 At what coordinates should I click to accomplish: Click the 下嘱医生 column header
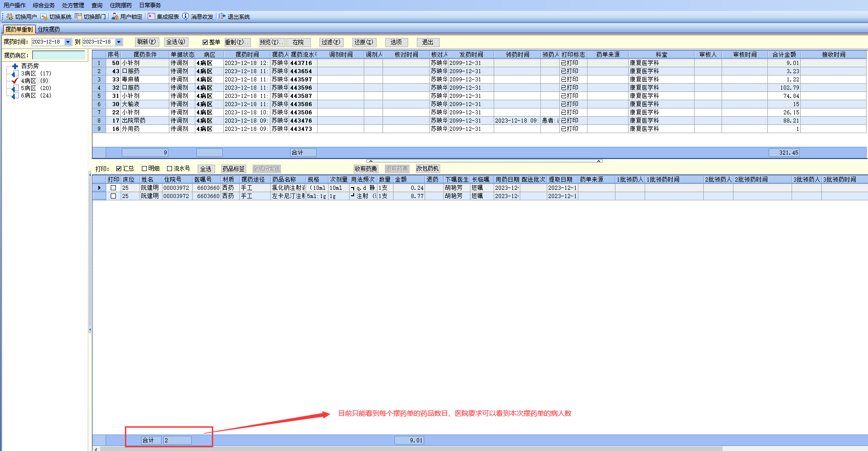click(x=457, y=180)
